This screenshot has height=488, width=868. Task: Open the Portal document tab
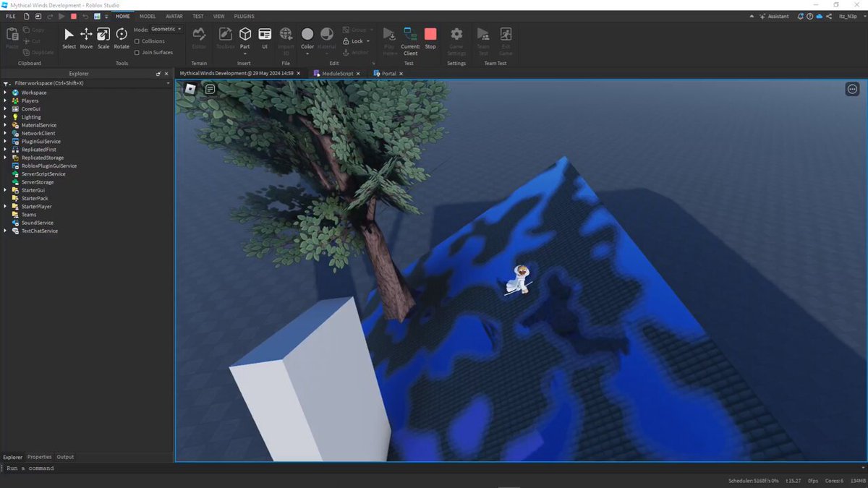389,74
